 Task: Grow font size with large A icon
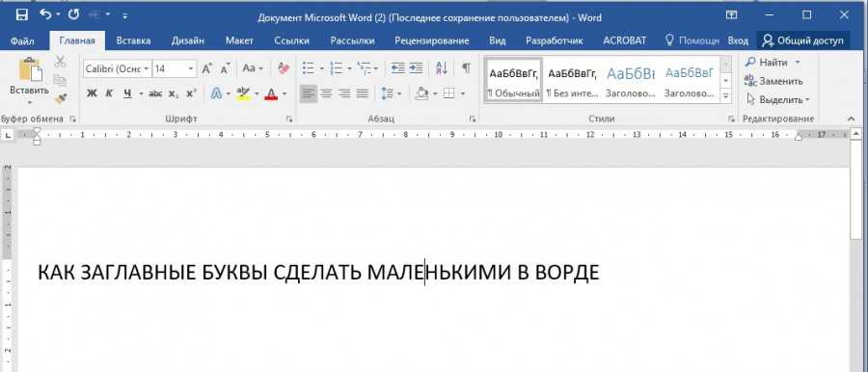click(206, 68)
